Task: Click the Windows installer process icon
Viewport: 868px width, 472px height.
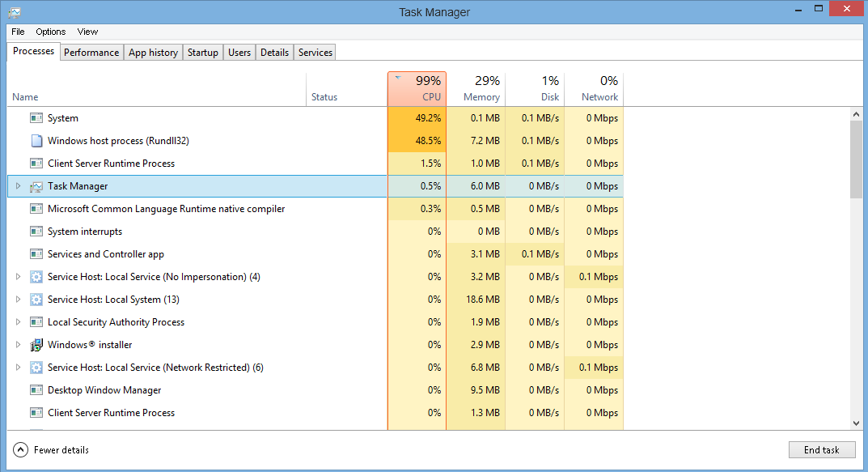Action: [x=36, y=345]
